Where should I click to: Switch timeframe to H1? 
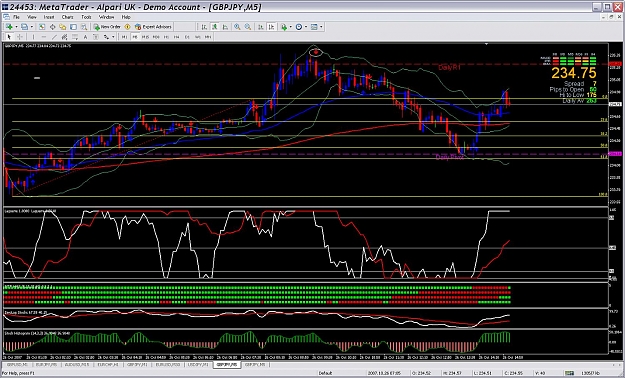[167, 37]
